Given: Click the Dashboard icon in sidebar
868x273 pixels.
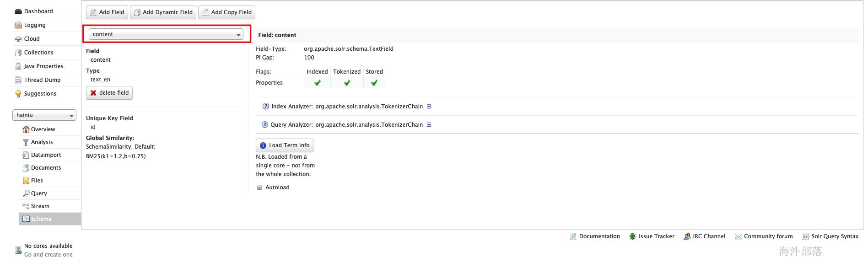Looking at the screenshot, I should click(x=18, y=11).
